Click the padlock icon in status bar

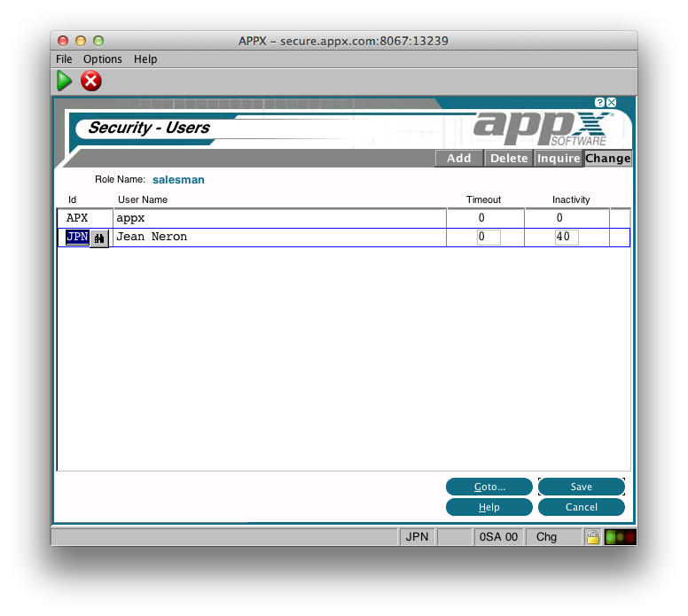coord(591,536)
